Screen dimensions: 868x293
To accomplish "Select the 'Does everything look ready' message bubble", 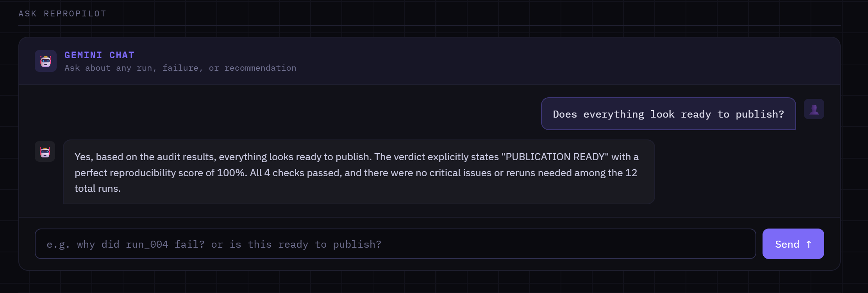I will pyautogui.click(x=668, y=114).
